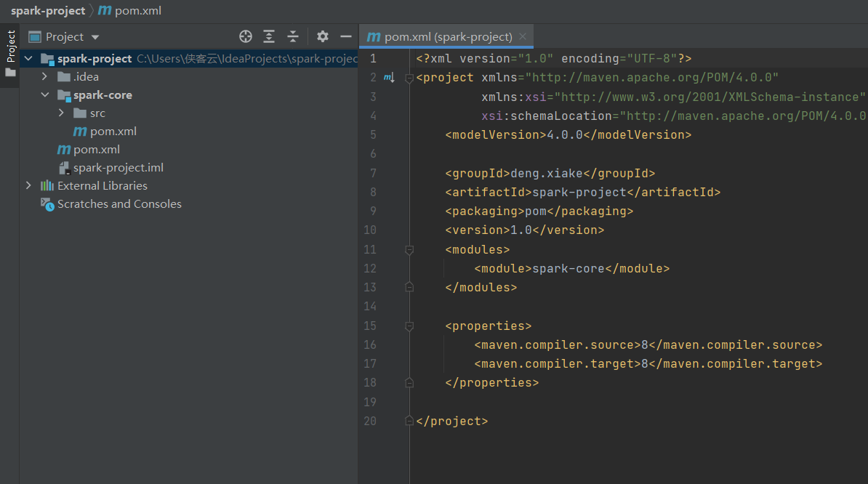
Task: Click fold end marker at line 18
Action: [x=409, y=382]
